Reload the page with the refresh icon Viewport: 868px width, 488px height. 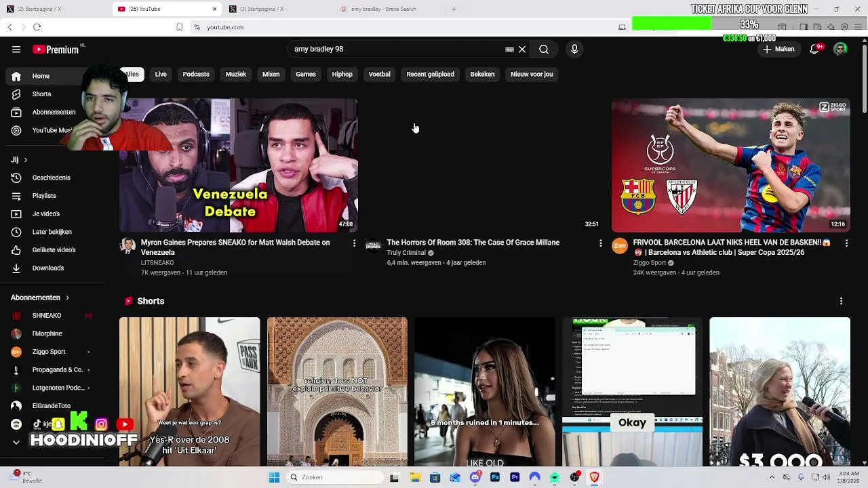coord(37,27)
